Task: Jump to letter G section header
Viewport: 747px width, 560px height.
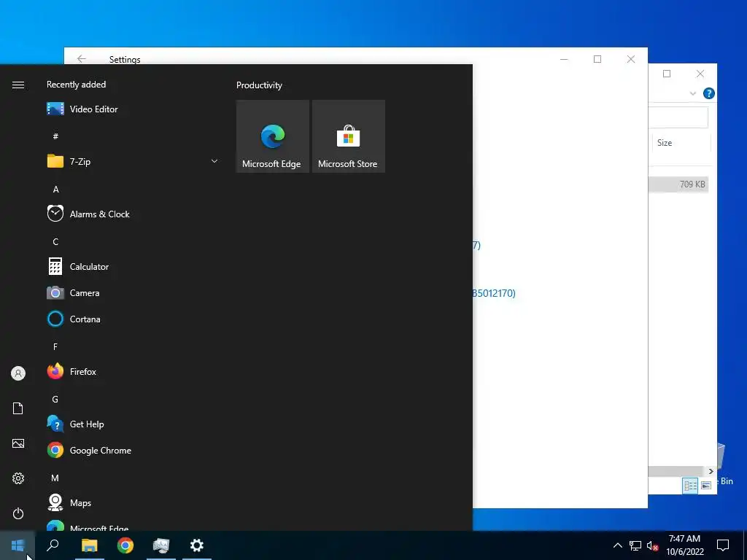Action: 55,399
